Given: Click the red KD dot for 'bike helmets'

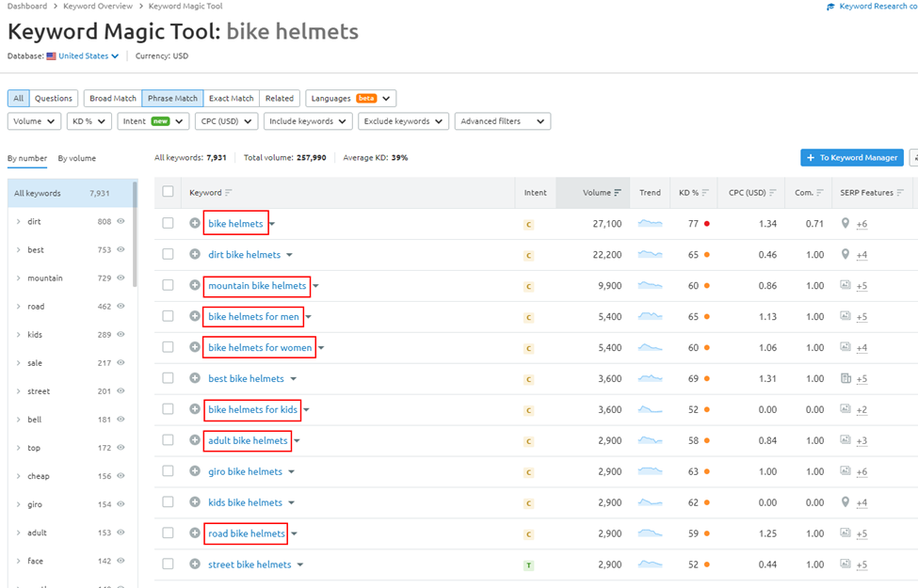Looking at the screenshot, I should coord(707,224).
